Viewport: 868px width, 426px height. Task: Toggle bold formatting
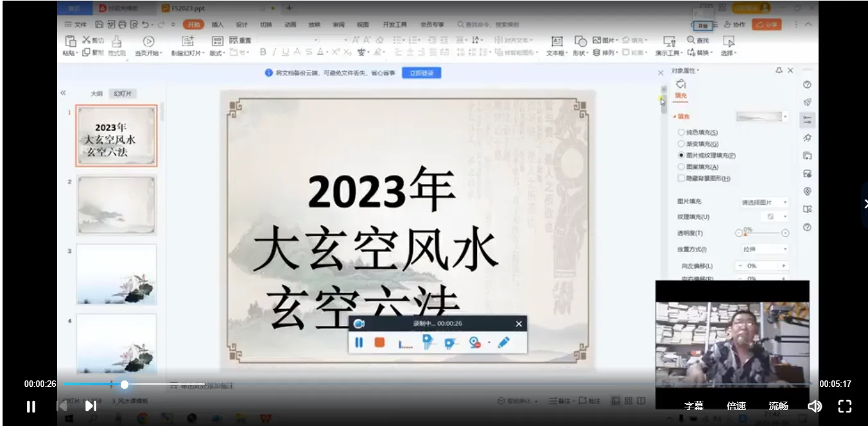pos(263,53)
